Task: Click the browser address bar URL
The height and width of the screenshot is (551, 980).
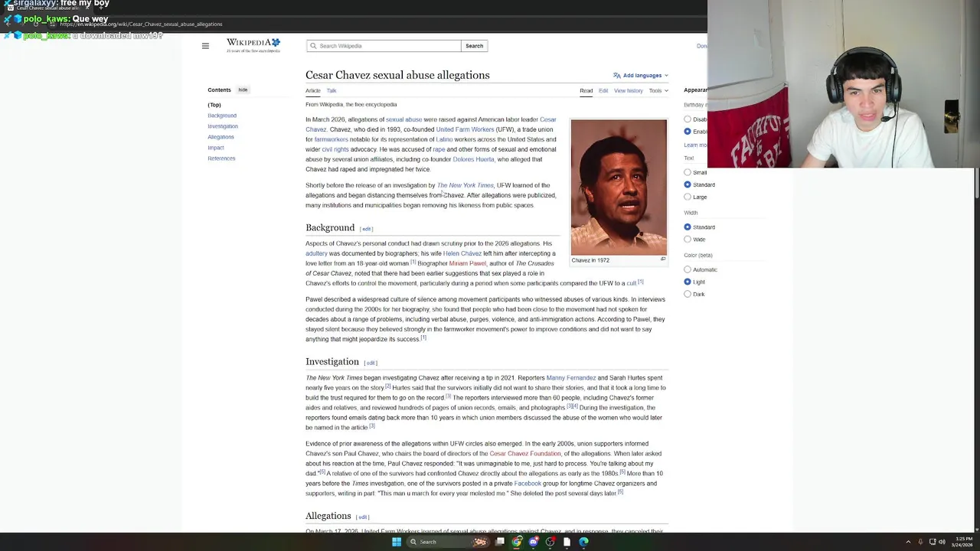Action: 141,24
